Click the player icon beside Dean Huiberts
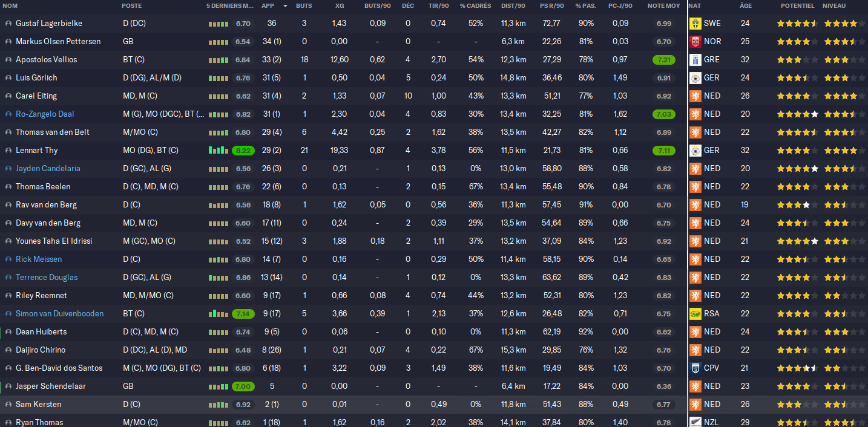 pyautogui.click(x=8, y=332)
